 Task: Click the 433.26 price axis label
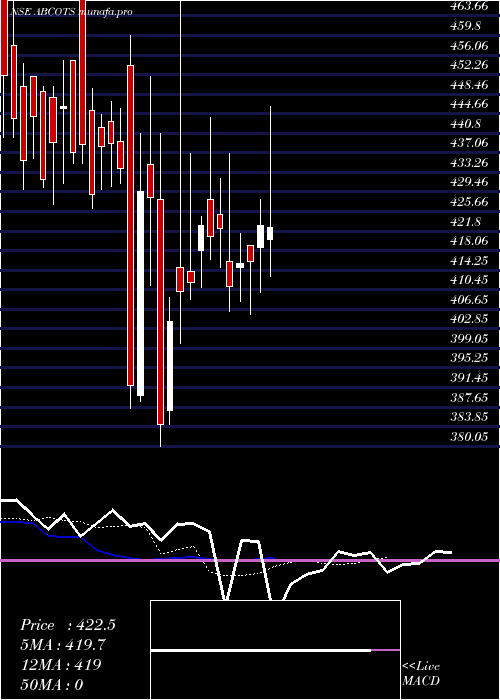pyautogui.click(x=469, y=163)
